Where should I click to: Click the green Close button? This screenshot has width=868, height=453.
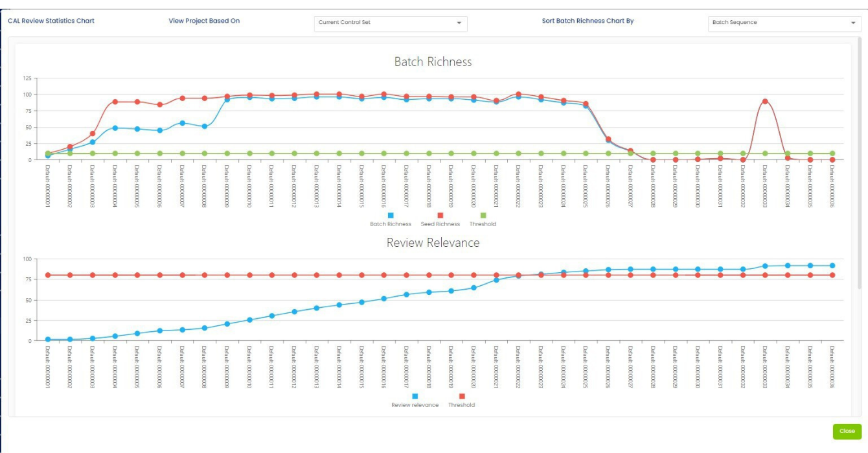[x=847, y=431]
